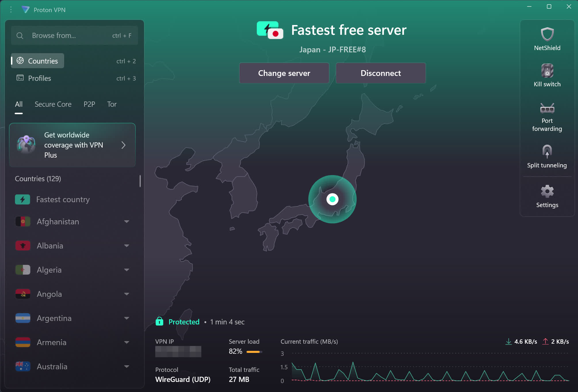This screenshot has width=578, height=392.
Task: Expand the Australia server list
Action: coord(127,366)
